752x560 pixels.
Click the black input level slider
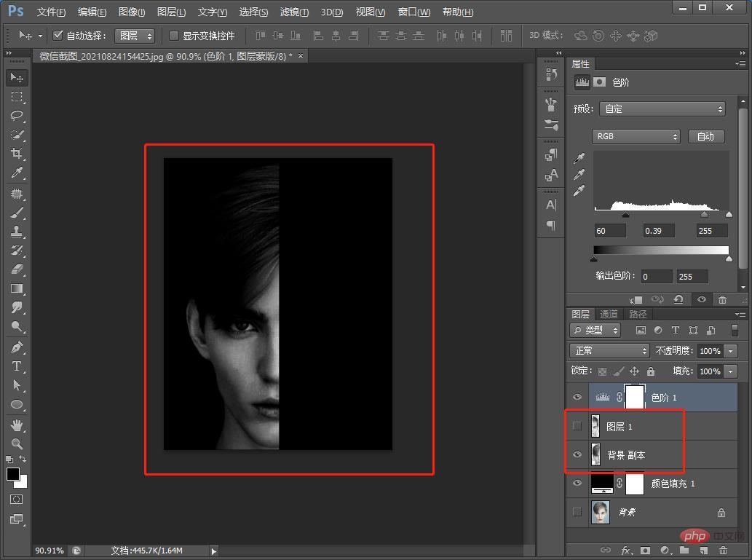click(x=625, y=214)
